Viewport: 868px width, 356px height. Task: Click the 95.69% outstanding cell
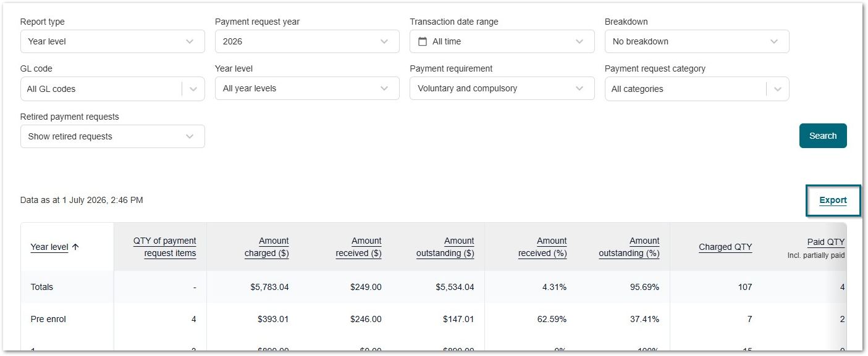pyautogui.click(x=644, y=287)
